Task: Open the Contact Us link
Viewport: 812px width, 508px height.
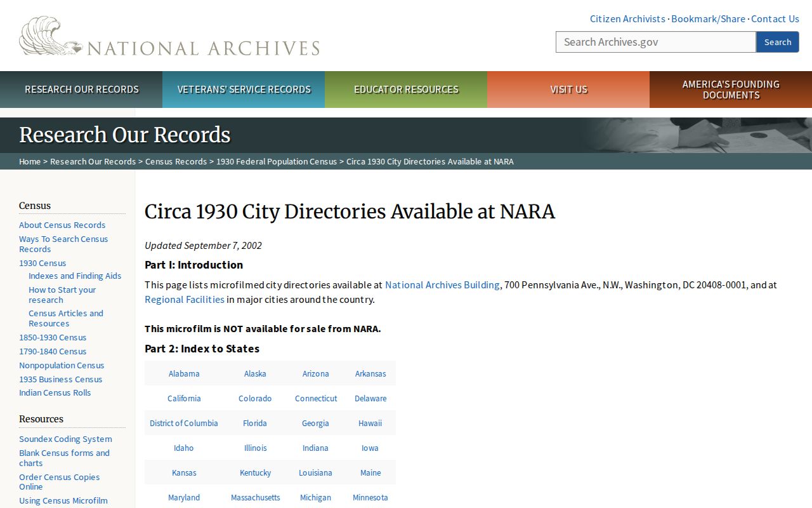Action: click(775, 19)
